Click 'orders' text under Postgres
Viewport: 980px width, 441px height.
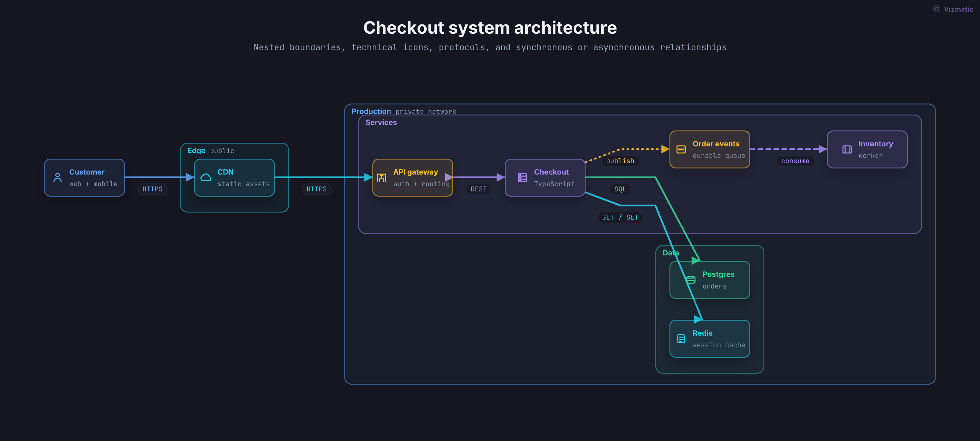pyautogui.click(x=714, y=287)
